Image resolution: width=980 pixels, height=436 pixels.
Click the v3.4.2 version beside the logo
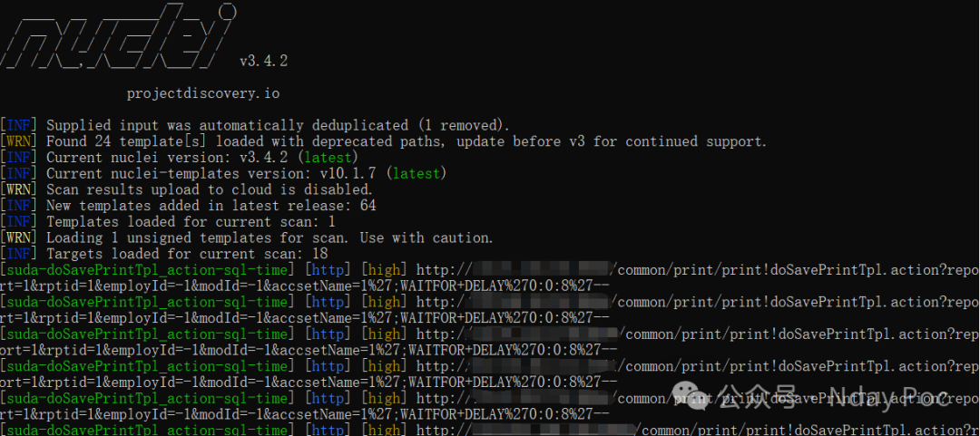tap(263, 62)
